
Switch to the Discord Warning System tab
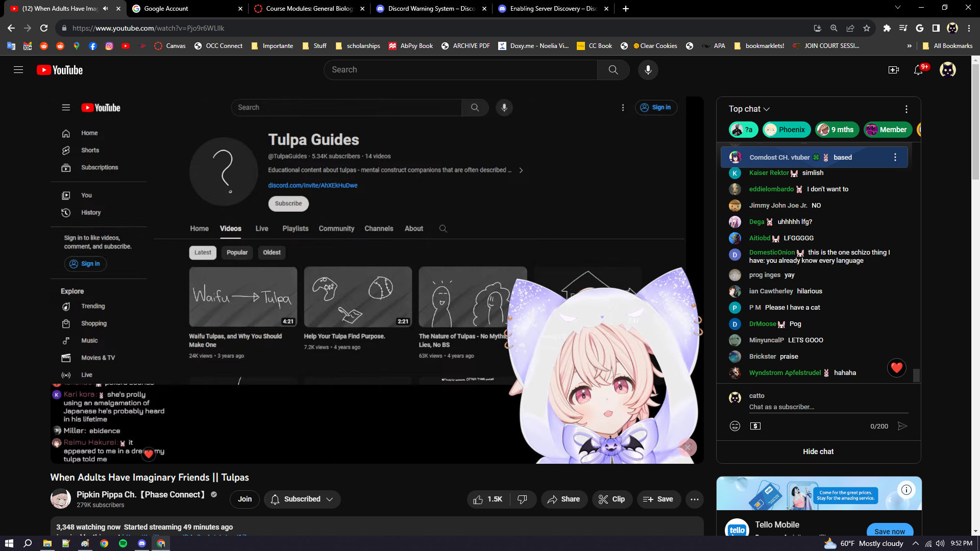431,9
